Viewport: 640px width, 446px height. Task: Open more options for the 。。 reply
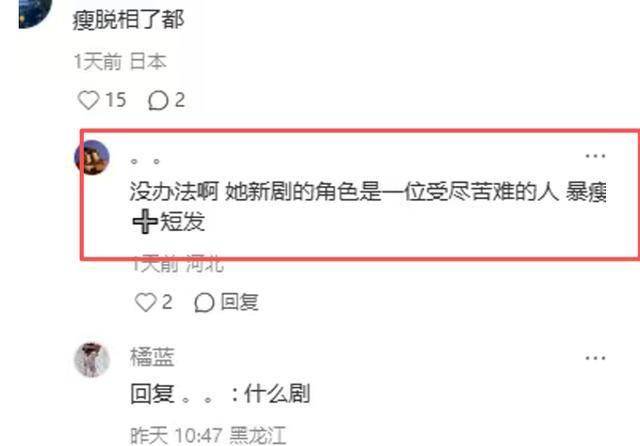click(x=595, y=156)
